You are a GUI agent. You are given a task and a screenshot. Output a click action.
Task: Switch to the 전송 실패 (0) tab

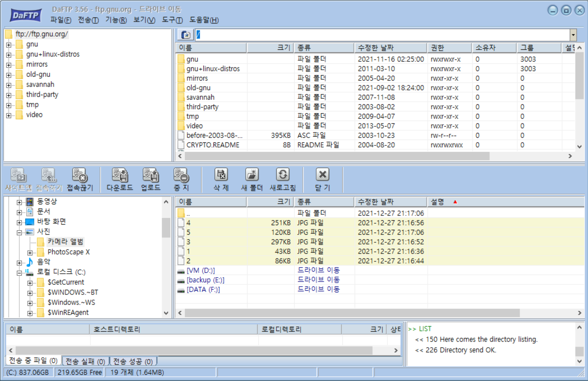click(85, 361)
